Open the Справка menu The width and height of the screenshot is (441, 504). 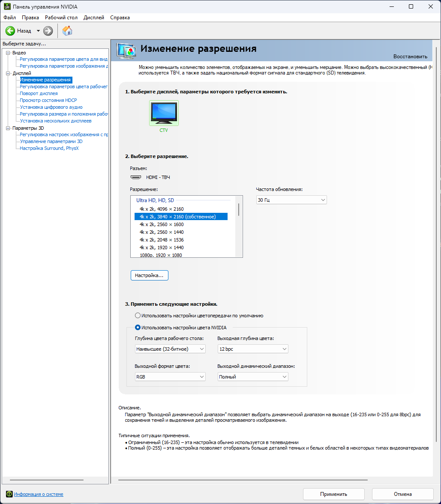coord(120,18)
